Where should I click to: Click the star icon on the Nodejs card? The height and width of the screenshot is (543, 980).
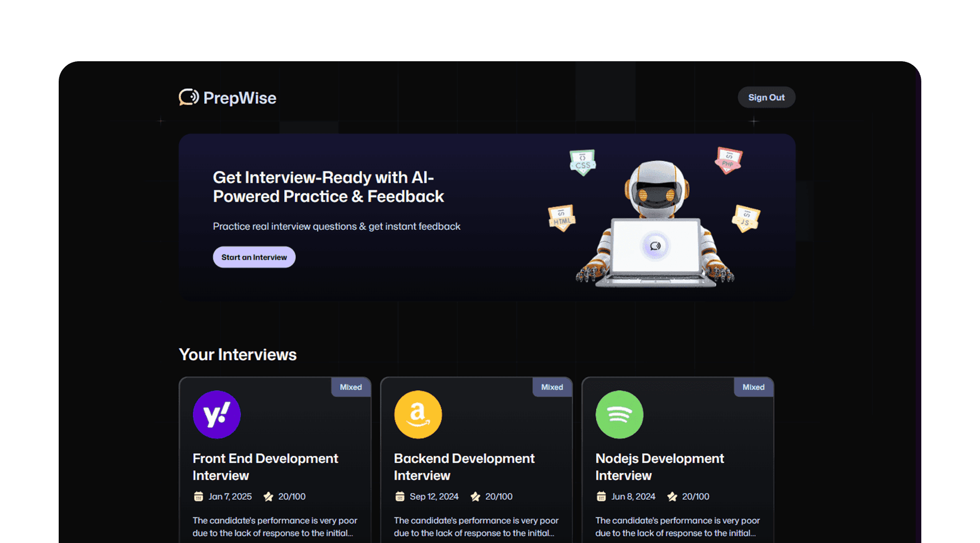coord(672,497)
